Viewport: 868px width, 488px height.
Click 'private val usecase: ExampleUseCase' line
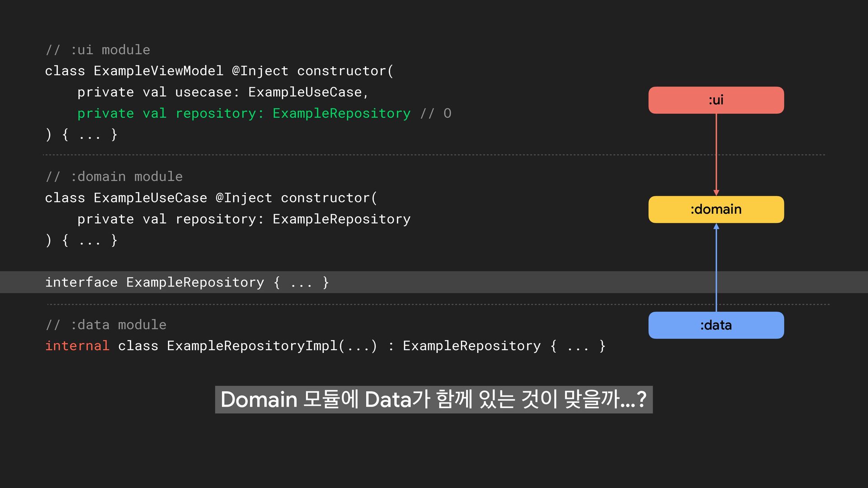[x=222, y=92]
